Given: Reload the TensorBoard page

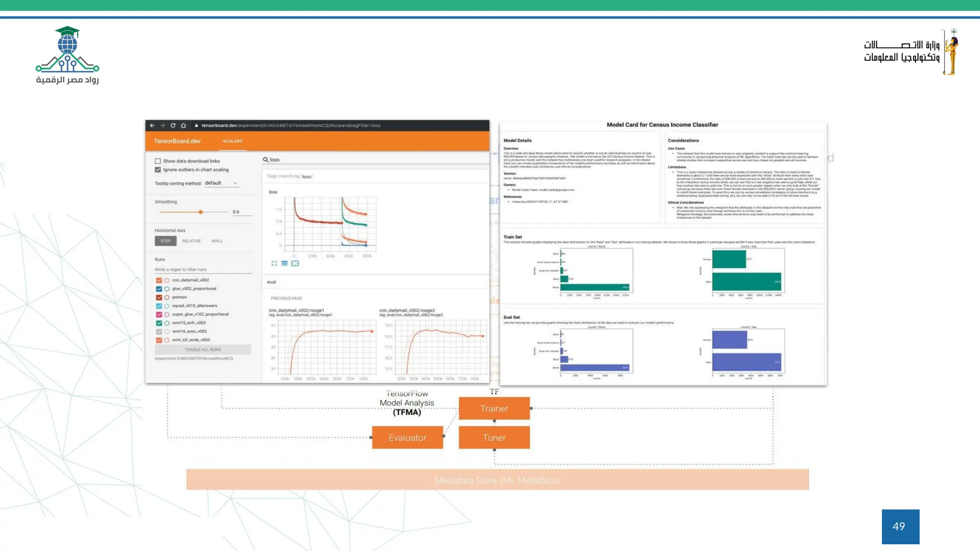Looking at the screenshot, I should pyautogui.click(x=173, y=125).
